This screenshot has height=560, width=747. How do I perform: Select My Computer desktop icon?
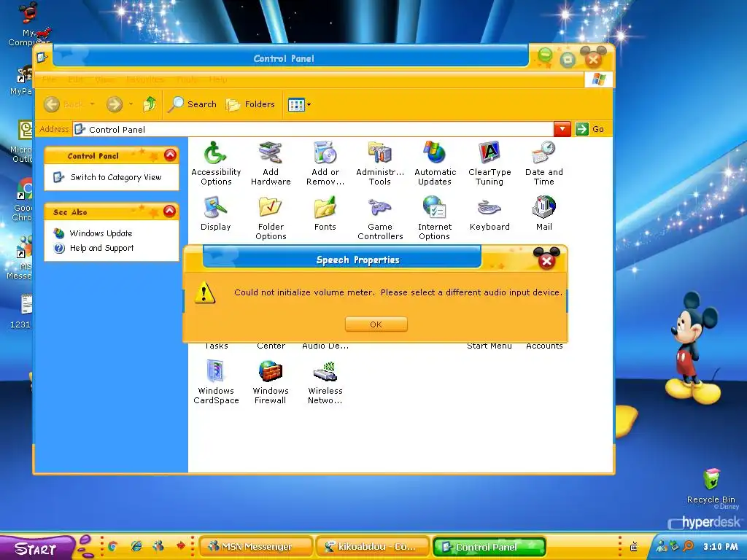click(28, 24)
